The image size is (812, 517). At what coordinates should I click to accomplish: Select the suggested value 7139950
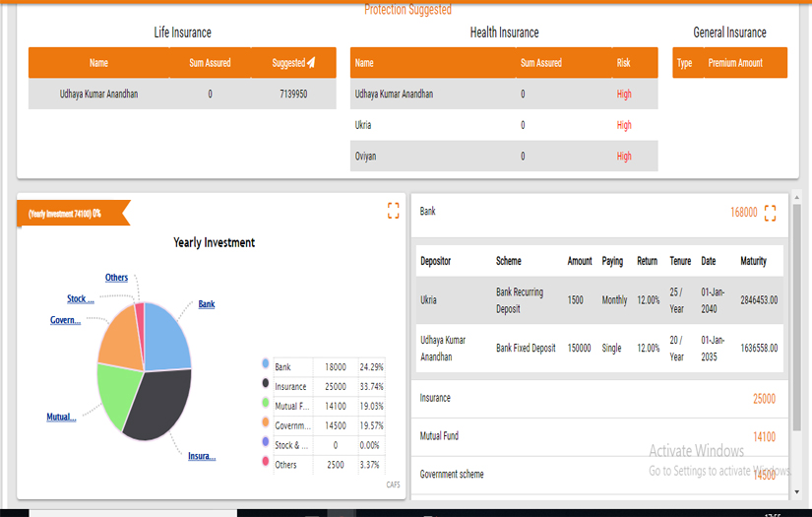[x=293, y=95]
